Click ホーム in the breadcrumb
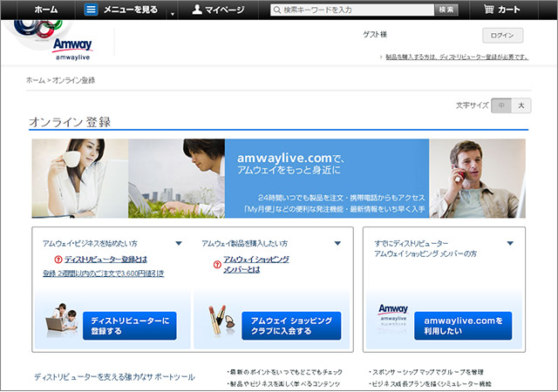This screenshot has width=558, height=392. pyautogui.click(x=36, y=80)
